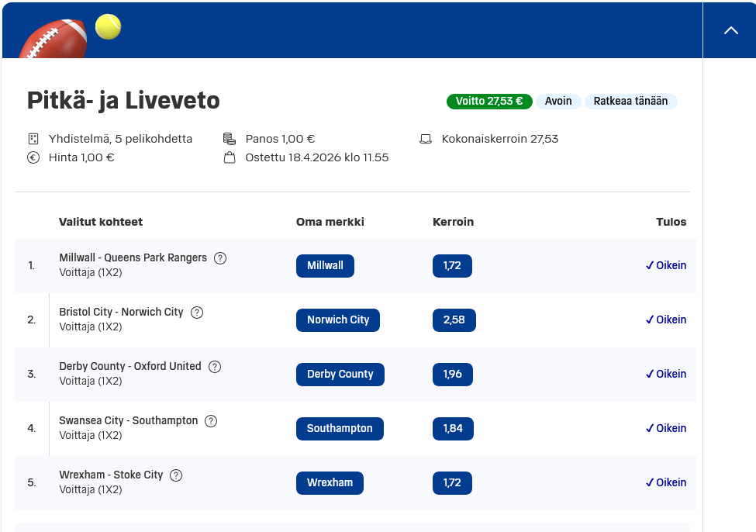The width and height of the screenshot is (756, 532).
Task: Open help for Bristol City - Norwich City
Action: [197, 313]
